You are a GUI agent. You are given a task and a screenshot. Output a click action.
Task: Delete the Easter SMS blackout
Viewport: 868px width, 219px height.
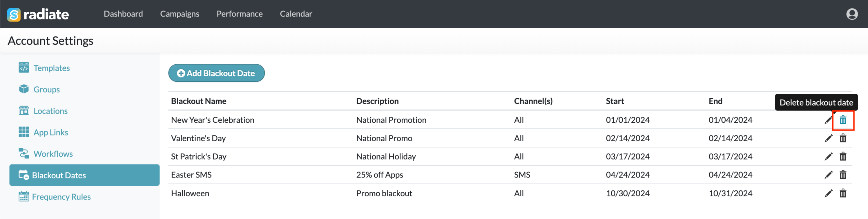843,175
